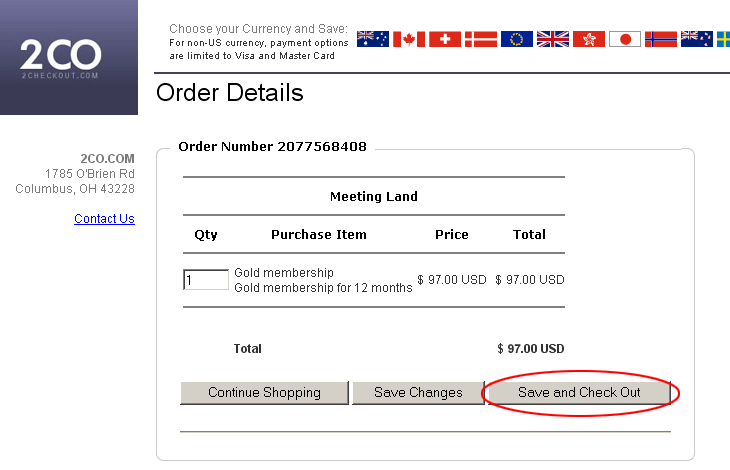Choose the New Zealand flag currency

point(697,39)
